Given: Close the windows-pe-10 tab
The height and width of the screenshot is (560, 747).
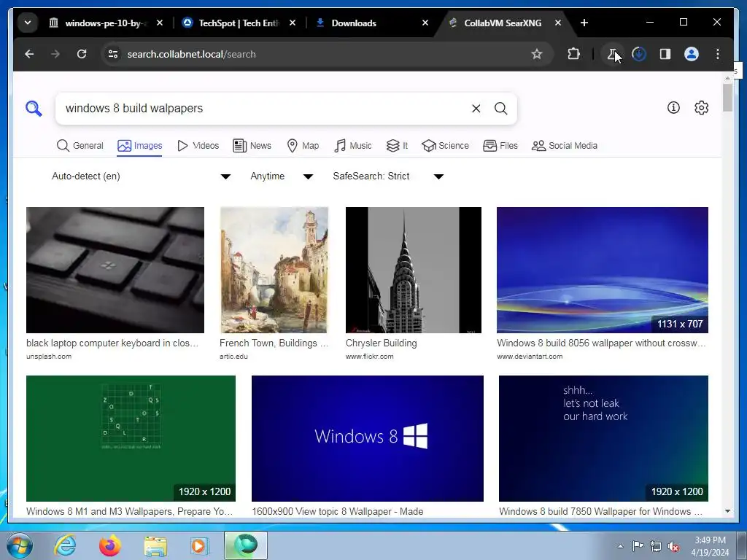Looking at the screenshot, I should pyautogui.click(x=160, y=23).
